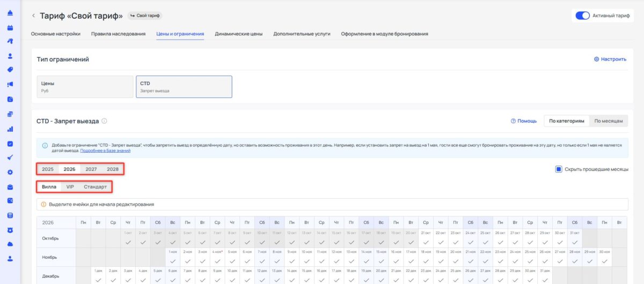The height and width of the screenshot is (284, 644).
Task: Toggle the checkmark under 1 дек
Action: point(98,280)
